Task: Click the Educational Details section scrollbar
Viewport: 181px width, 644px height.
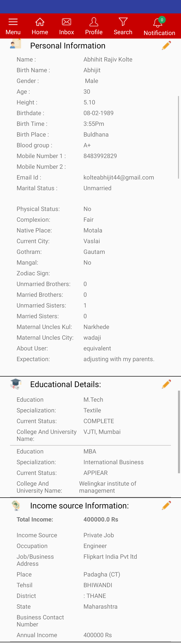Action: 179,432
